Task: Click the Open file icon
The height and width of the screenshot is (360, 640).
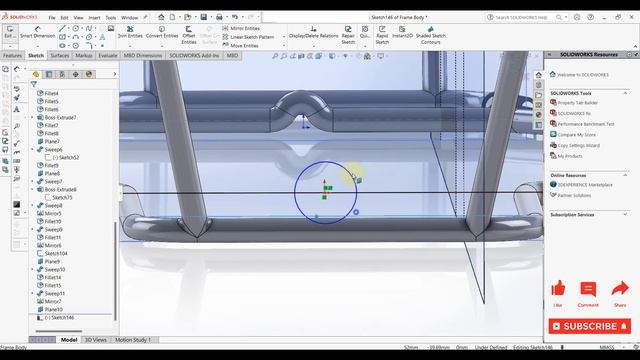Action: (187, 17)
